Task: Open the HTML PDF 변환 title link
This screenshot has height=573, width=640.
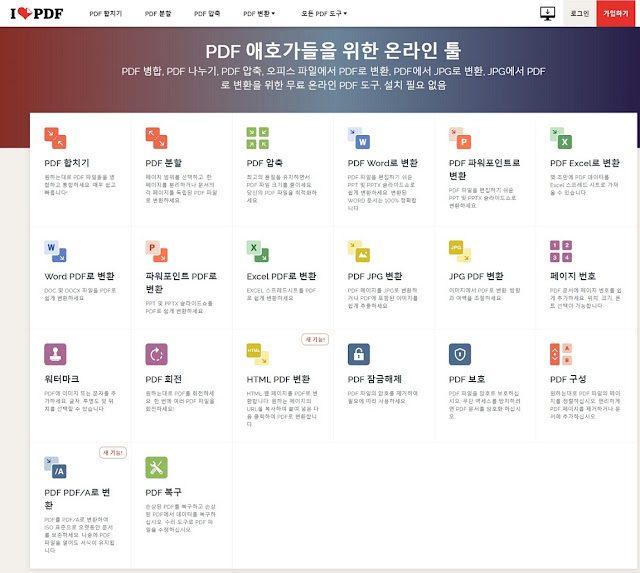Action: point(278,379)
